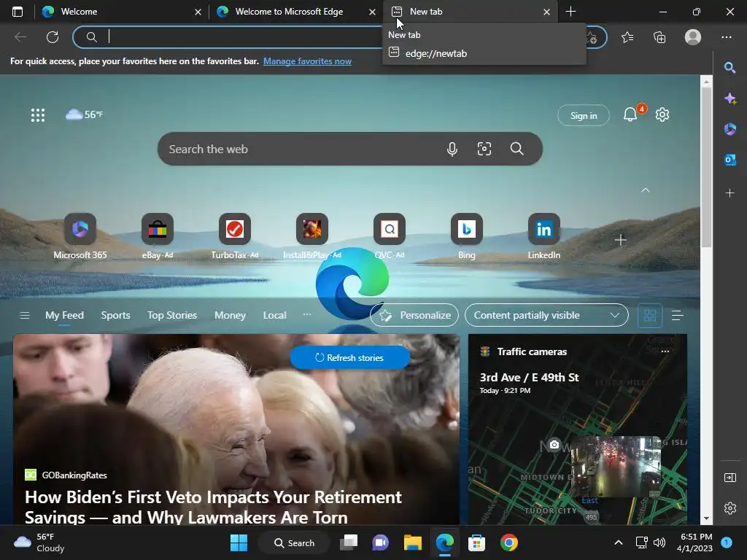The image size is (747, 560).
Task: Open the tab actions menu icon
Action: pos(18,12)
